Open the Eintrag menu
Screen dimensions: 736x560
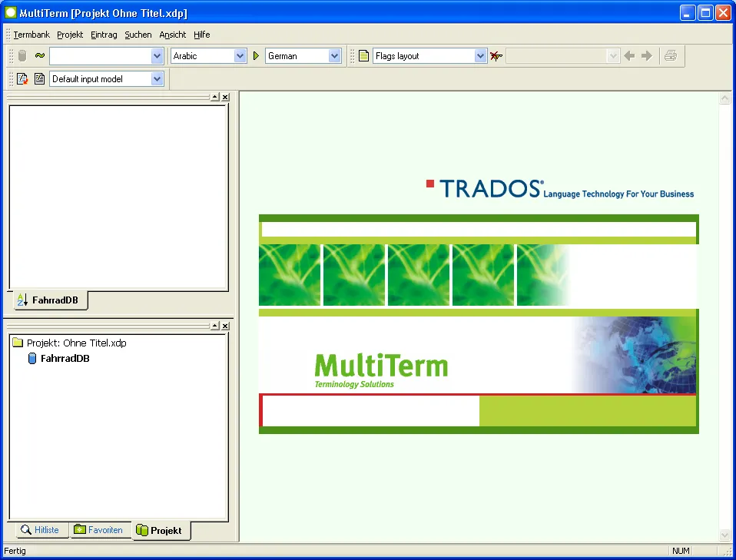click(104, 35)
